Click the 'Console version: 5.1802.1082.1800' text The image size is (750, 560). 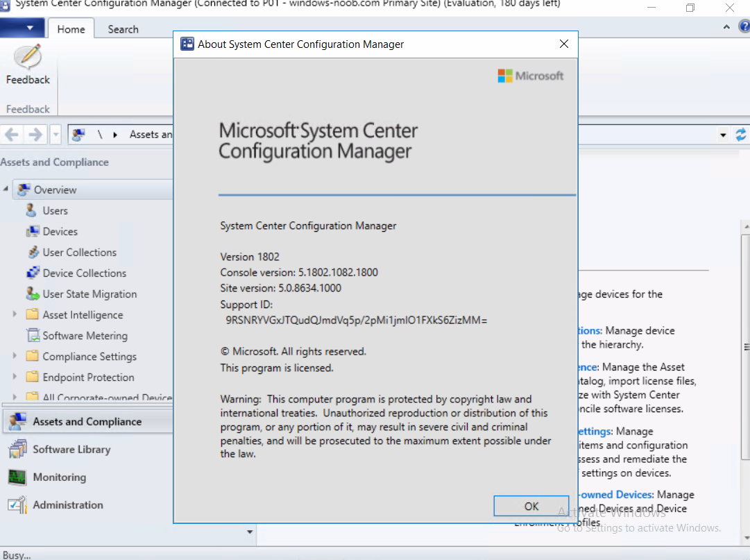[x=299, y=273]
